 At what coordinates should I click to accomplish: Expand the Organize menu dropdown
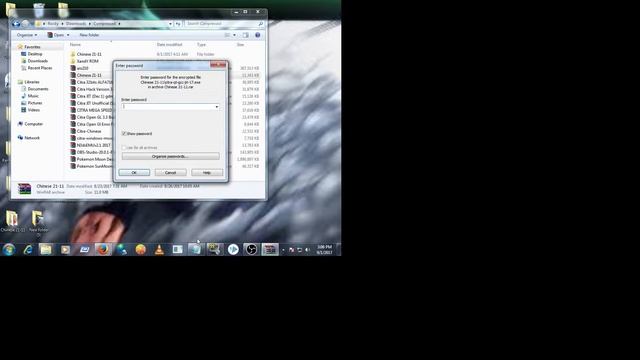click(27, 35)
